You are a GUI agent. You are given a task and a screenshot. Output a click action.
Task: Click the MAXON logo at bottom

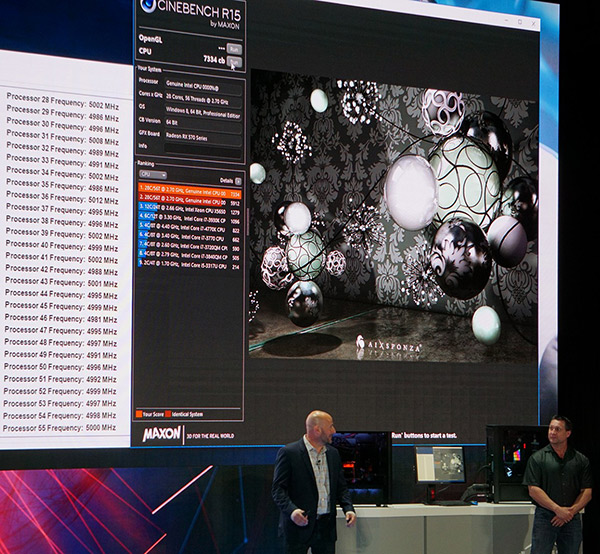161,433
